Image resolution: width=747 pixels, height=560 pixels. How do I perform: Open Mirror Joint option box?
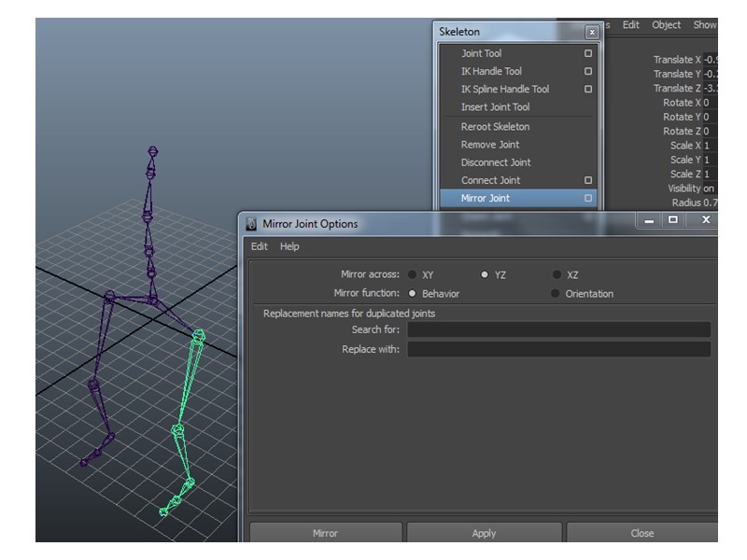pyautogui.click(x=588, y=198)
